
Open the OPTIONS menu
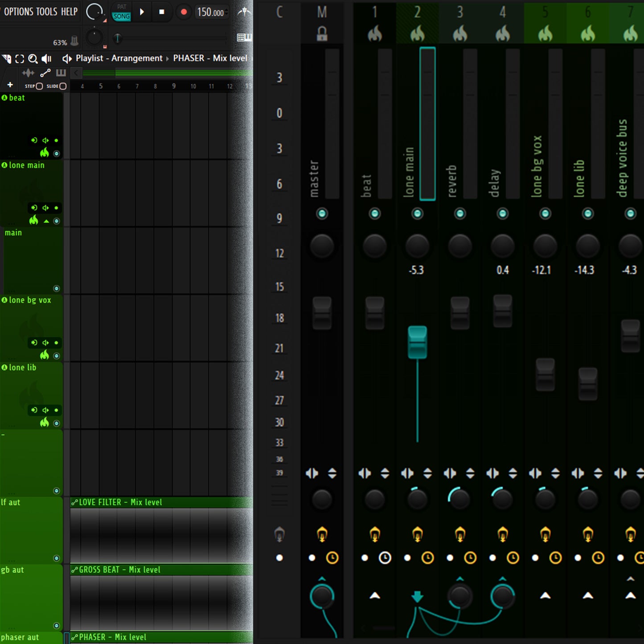point(18,12)
